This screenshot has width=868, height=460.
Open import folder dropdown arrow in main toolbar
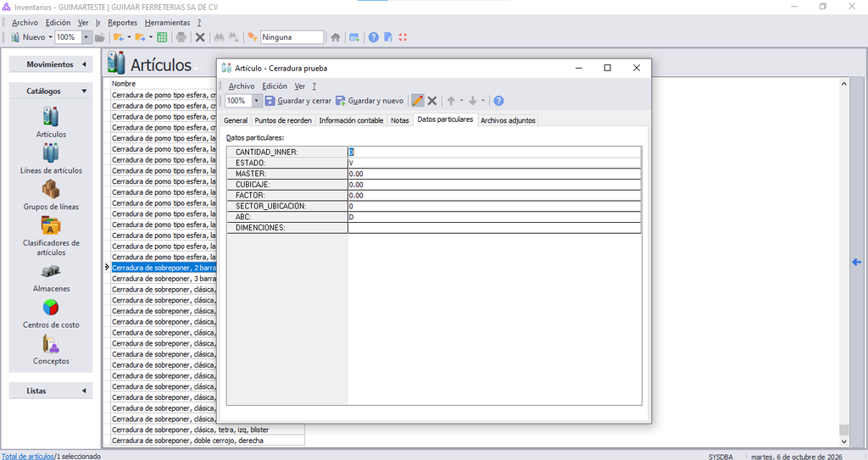click(129, 37)
